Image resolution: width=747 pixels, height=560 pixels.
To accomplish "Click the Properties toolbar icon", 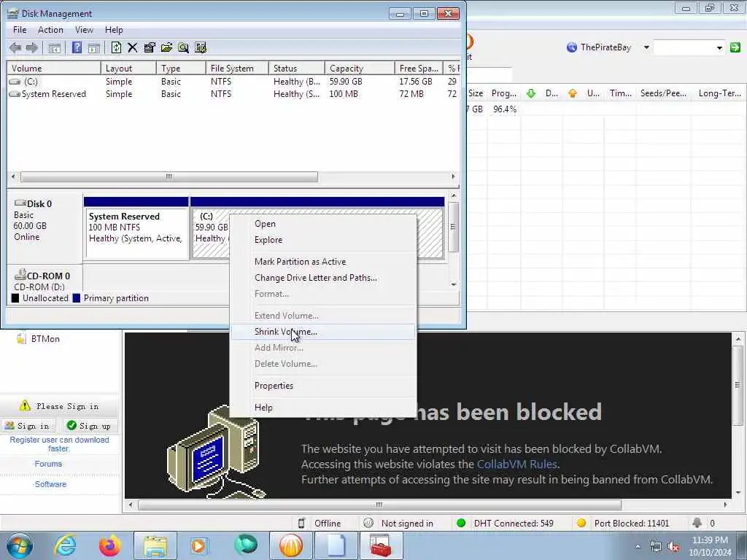I will pos(150,47).
